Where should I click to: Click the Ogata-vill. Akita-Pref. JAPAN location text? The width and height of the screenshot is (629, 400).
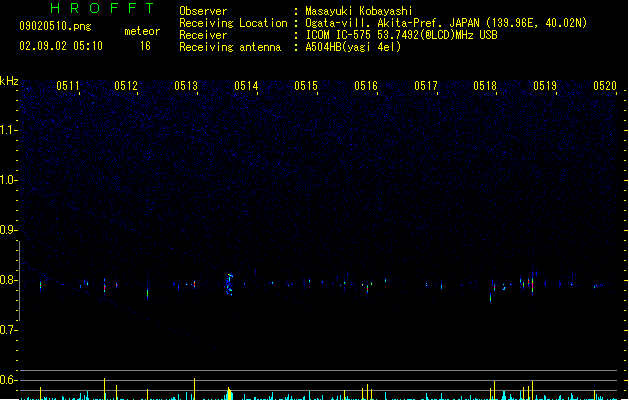tap(446, 23)
